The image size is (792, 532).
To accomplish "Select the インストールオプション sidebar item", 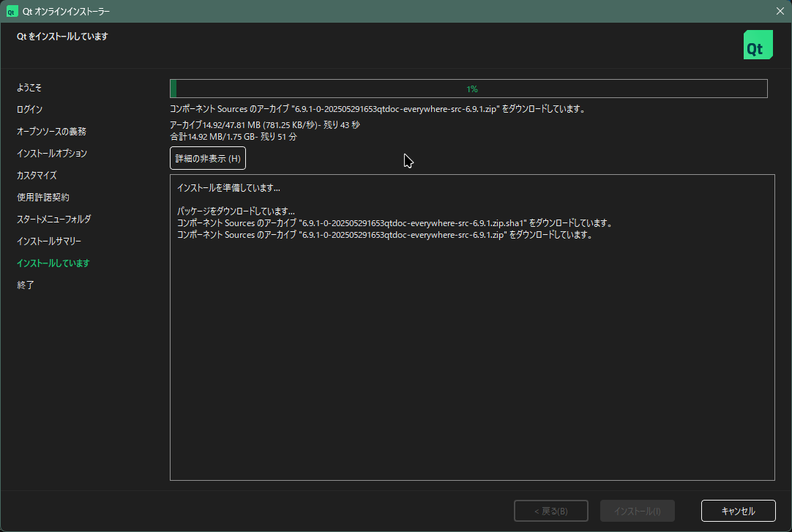I will tap(52, 154).
